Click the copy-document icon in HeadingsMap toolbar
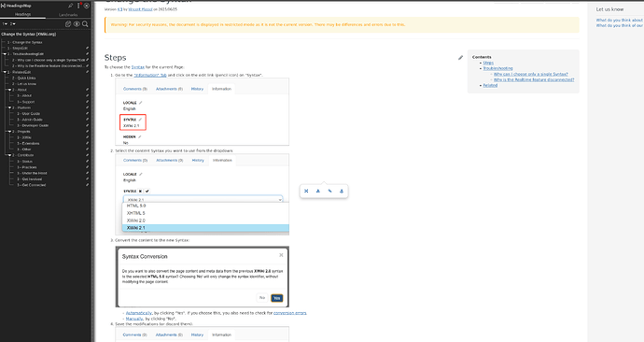 point(68,24)
